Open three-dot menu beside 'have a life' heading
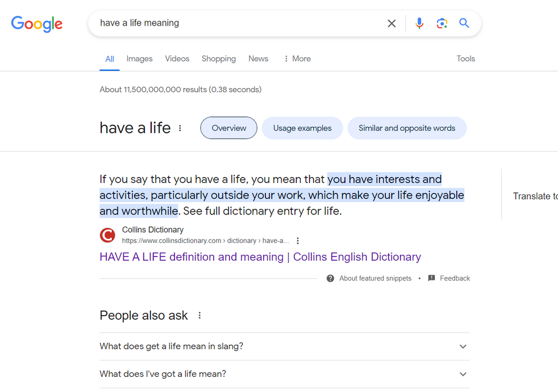 point(180,128)
